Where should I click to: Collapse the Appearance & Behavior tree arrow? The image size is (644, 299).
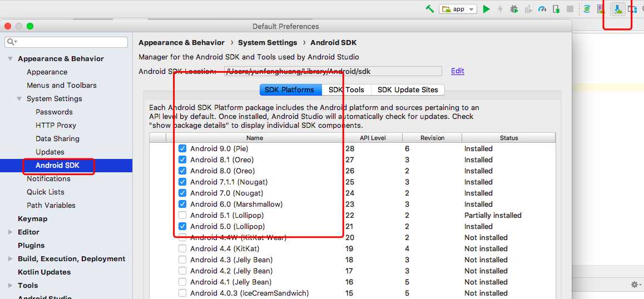click(10, 59)
